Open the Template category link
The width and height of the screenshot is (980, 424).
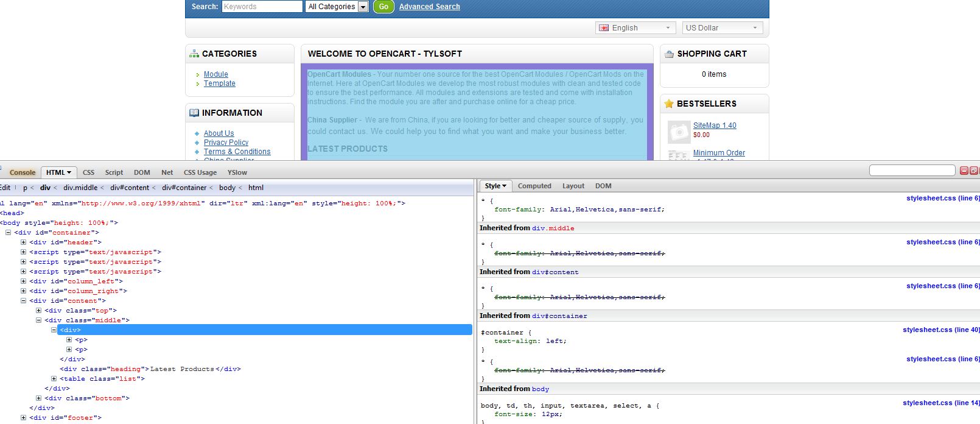tap(220, 83)
